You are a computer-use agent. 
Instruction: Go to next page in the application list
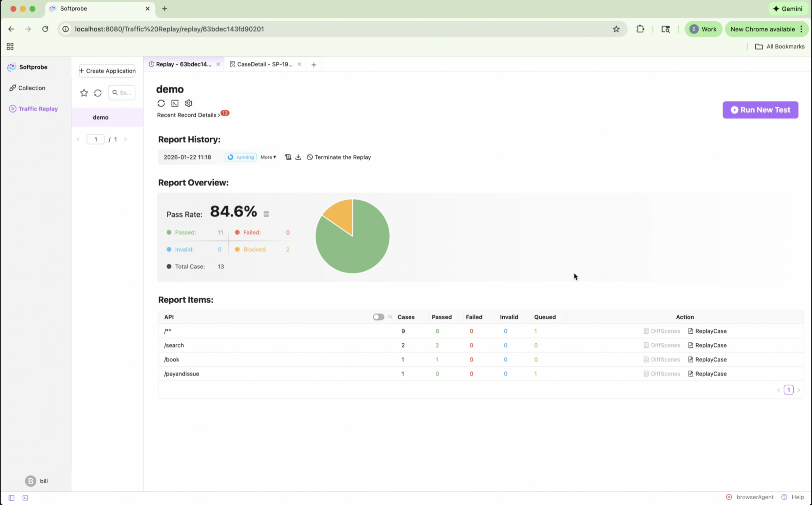(125, 139)
